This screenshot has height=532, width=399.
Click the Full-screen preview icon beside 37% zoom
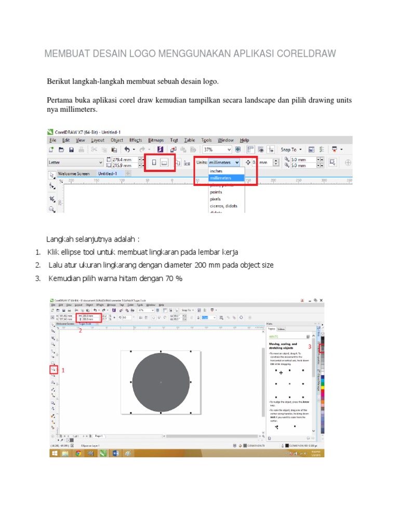click(238, 150)
